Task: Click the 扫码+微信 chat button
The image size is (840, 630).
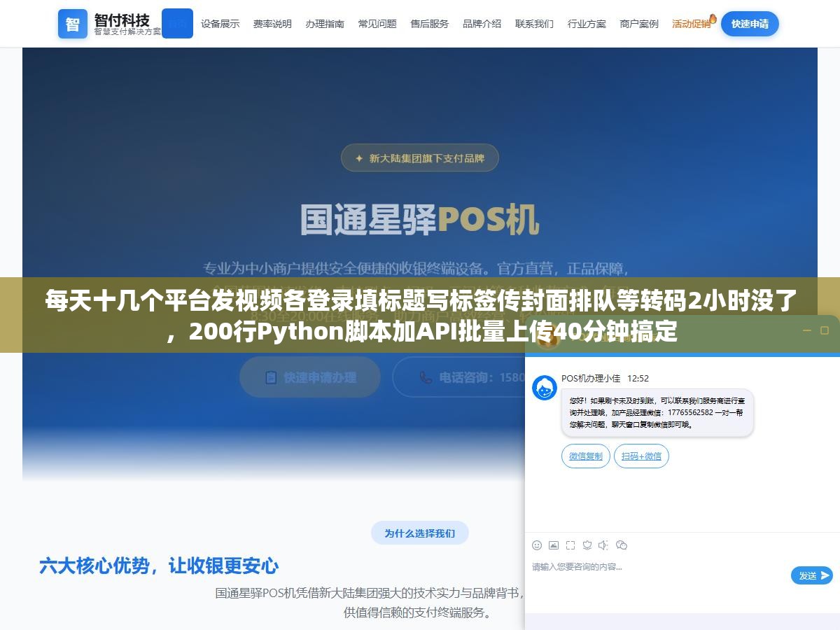Action: [x=642, y=456]
